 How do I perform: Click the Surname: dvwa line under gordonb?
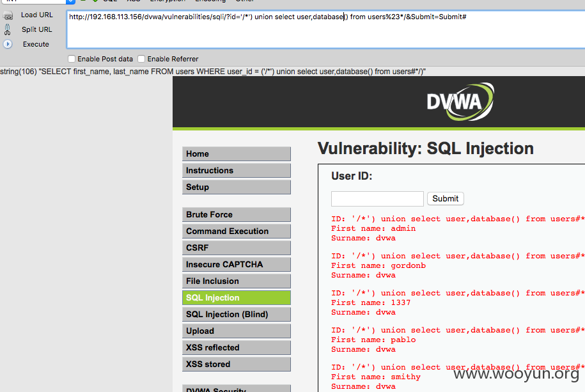pyautogui.click(x=363, y=275)
